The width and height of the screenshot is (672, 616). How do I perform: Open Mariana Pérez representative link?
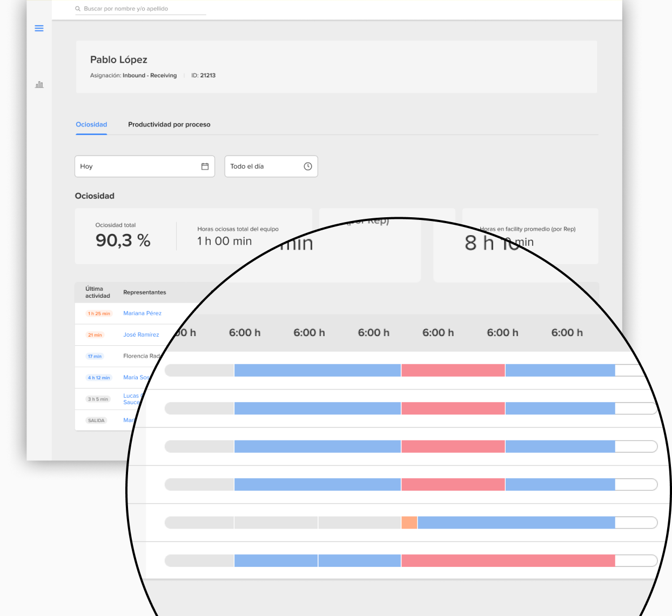[142, 313]
